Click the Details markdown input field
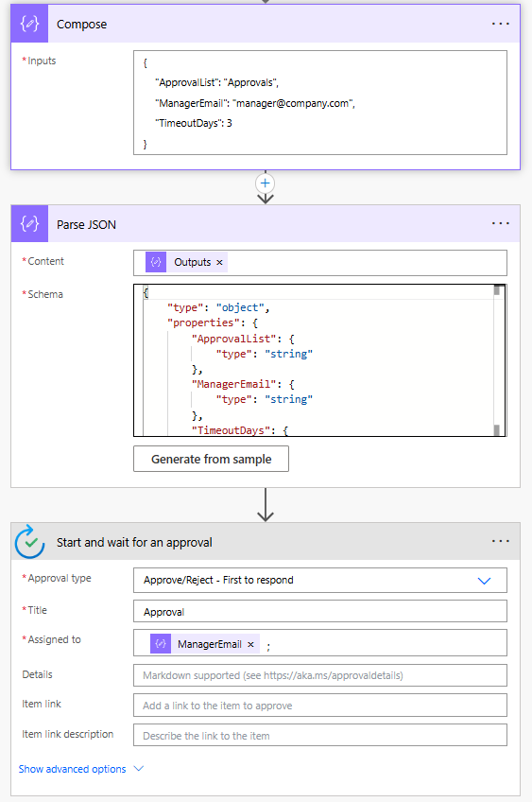532x802 pixels. point(320,675)
